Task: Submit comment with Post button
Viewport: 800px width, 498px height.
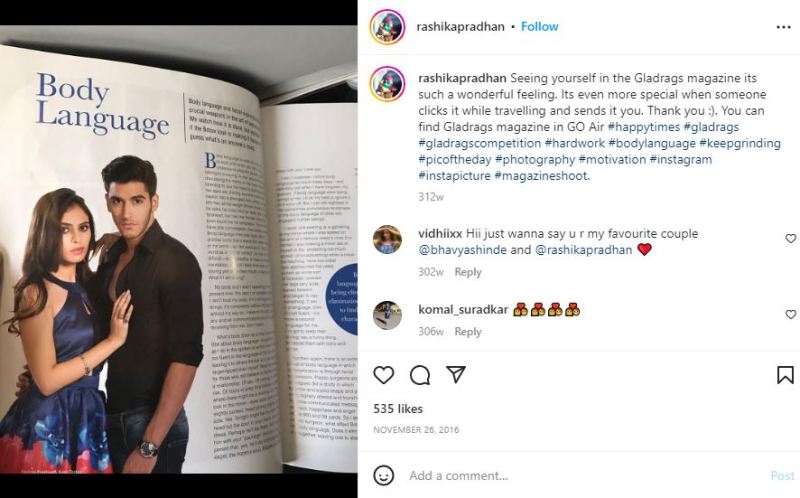Action: pos(783,476)
